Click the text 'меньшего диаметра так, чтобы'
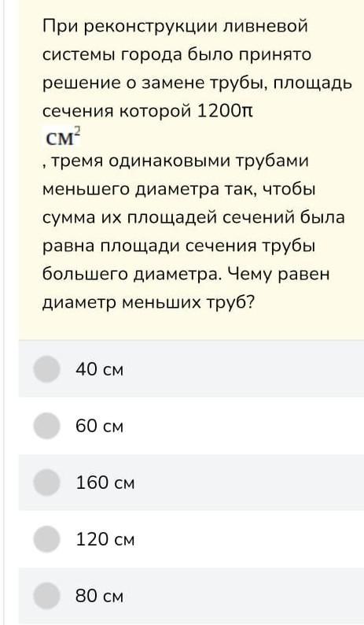Image resolution: width=364 pixels, height=625 pixels. [178, 190]
